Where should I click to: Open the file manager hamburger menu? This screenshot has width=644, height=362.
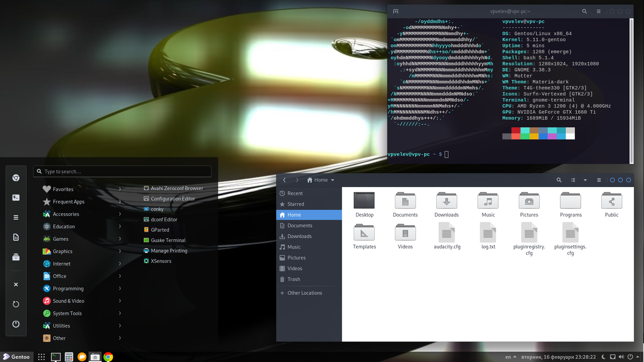click(599, 180)
